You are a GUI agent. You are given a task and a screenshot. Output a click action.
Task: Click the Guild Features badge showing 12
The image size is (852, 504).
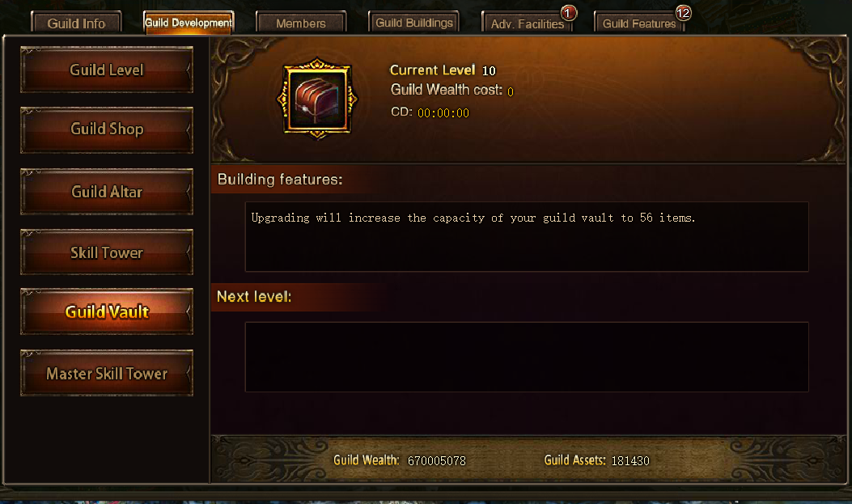pos(683,12)
